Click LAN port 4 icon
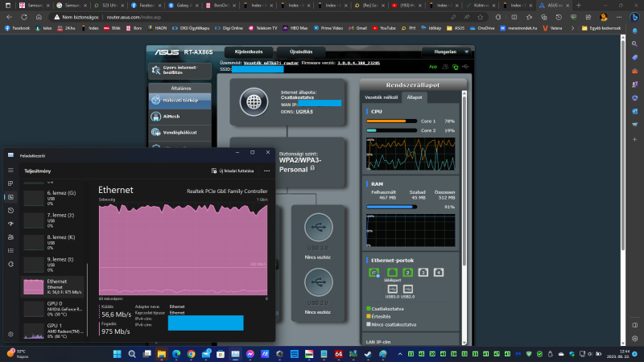This screenshot has height=362, width=644. pyautogui.click(x=439, y=273)
